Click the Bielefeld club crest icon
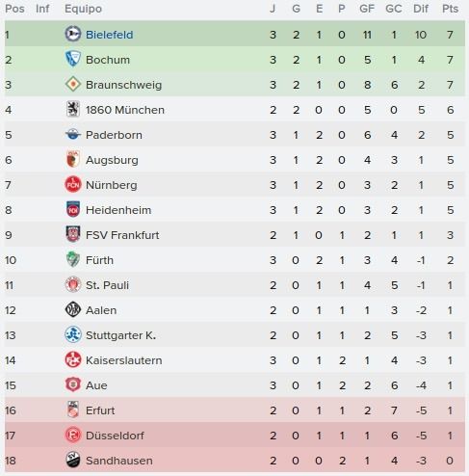Screen dimensions: 469x476 (x=73, y=34)
